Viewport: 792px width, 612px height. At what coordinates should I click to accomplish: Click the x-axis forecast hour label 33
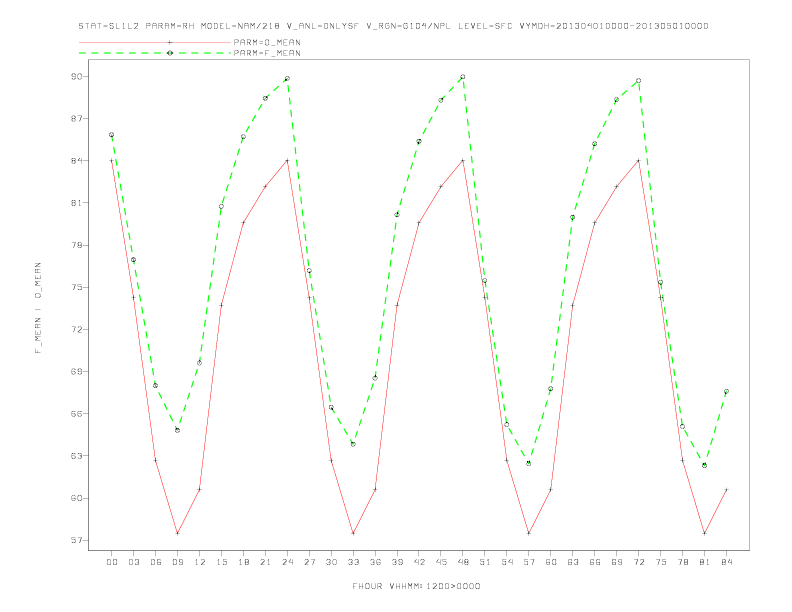tap(354, 562)
